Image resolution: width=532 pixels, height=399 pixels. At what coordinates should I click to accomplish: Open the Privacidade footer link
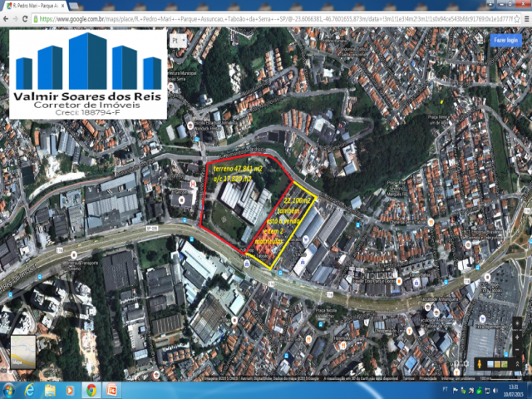[x=428, y=378]
